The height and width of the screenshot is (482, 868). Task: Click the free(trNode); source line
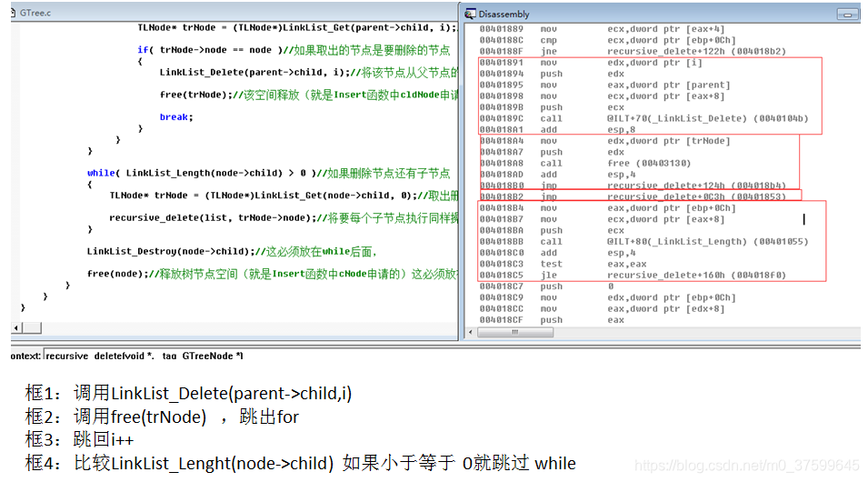coord(309,95)
